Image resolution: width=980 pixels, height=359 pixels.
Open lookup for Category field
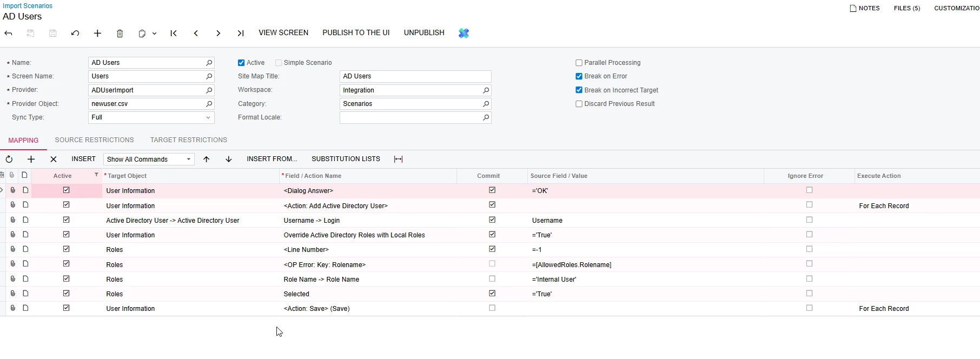(x=486, y=104)
